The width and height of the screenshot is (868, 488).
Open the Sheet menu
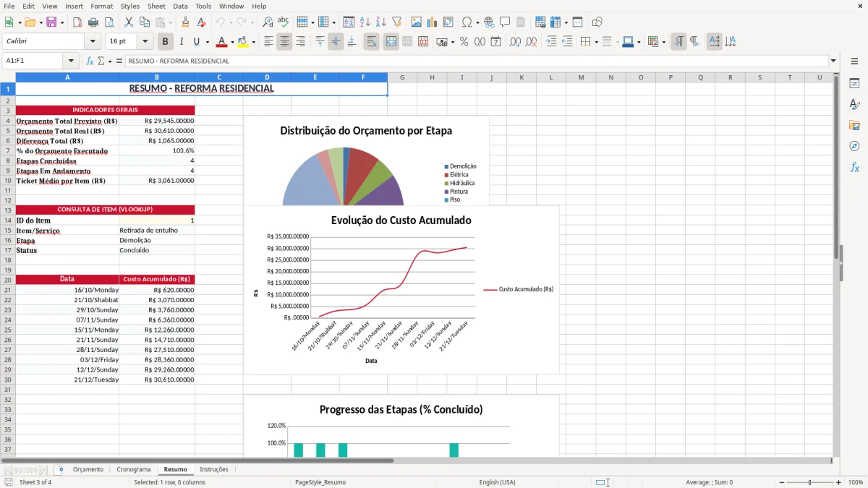[x=156, y=6]
